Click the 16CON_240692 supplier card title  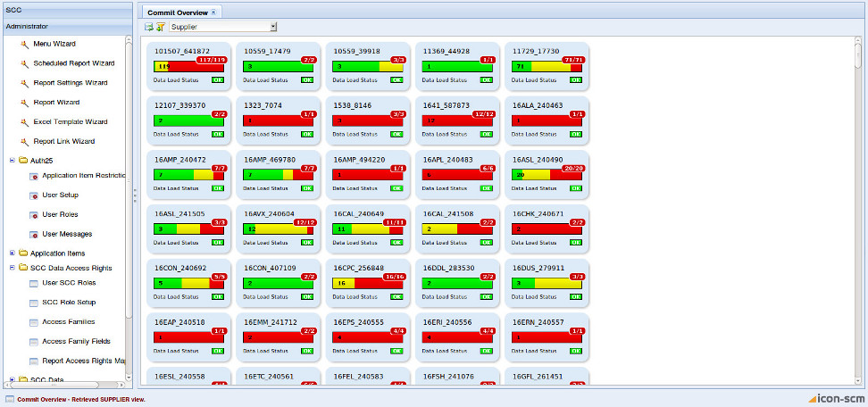pyautogui.click(x=180, y=267)
